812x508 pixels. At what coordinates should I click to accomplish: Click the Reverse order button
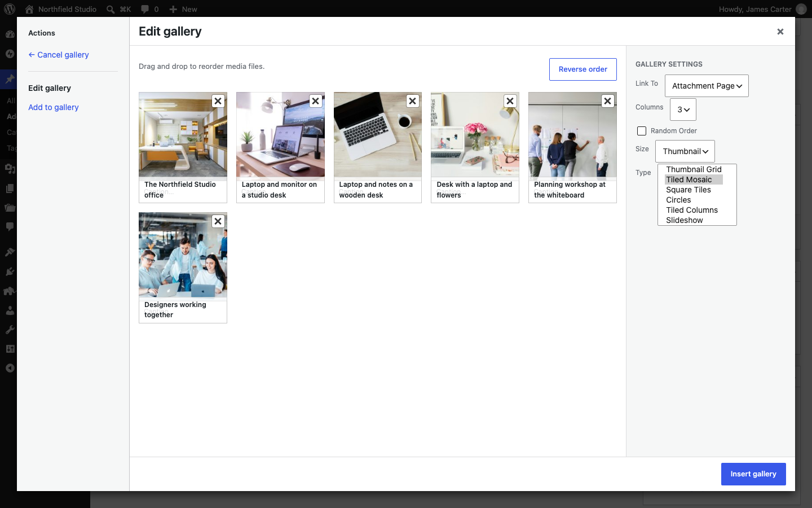pos(583,69)
